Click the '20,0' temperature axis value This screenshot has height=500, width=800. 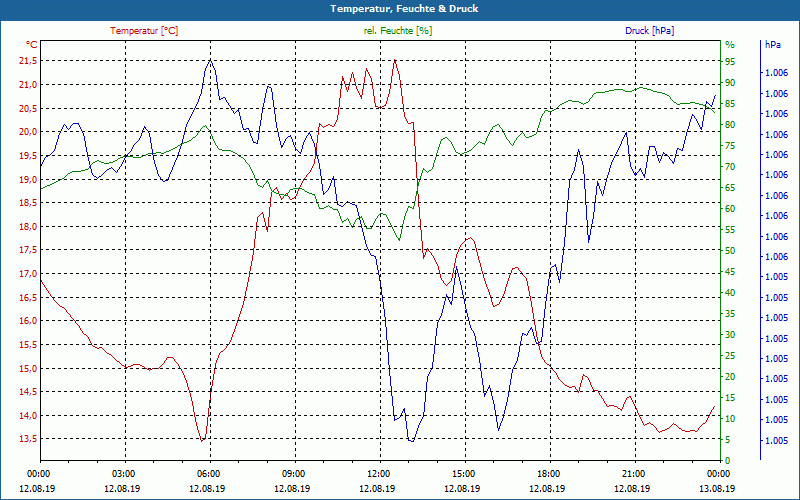pyautogui.click(x=28, y=132)
